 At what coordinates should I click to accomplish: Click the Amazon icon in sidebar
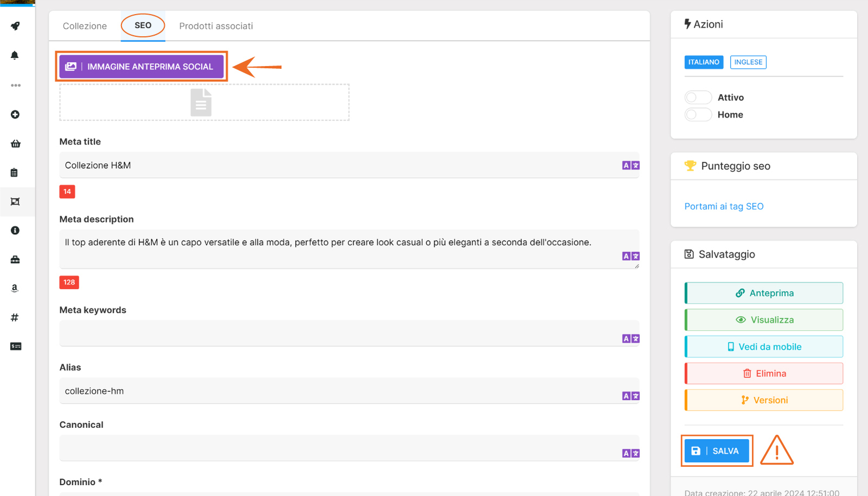pyautogui.click(x=15, y=288)
